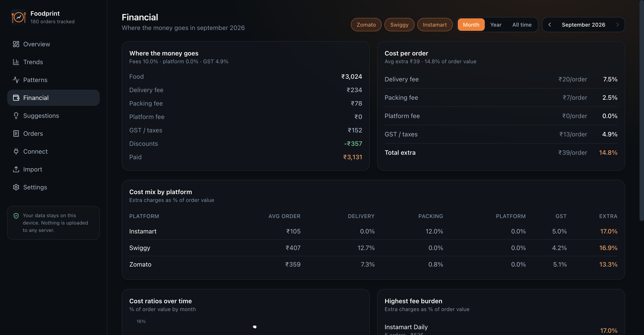Open the Overview page

click(x=53, y=44)
